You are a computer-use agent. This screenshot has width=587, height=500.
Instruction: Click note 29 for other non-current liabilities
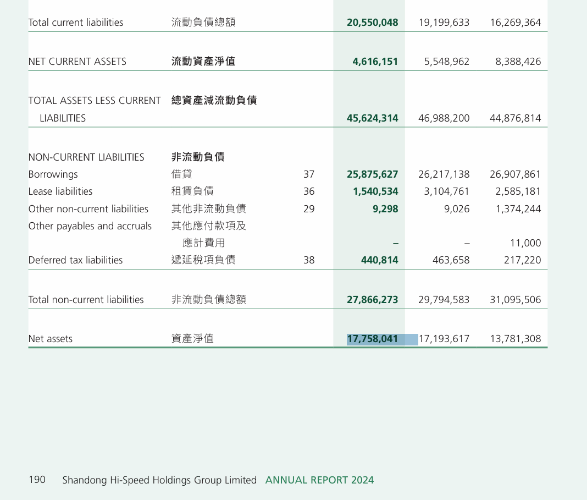tap(309, 209)
